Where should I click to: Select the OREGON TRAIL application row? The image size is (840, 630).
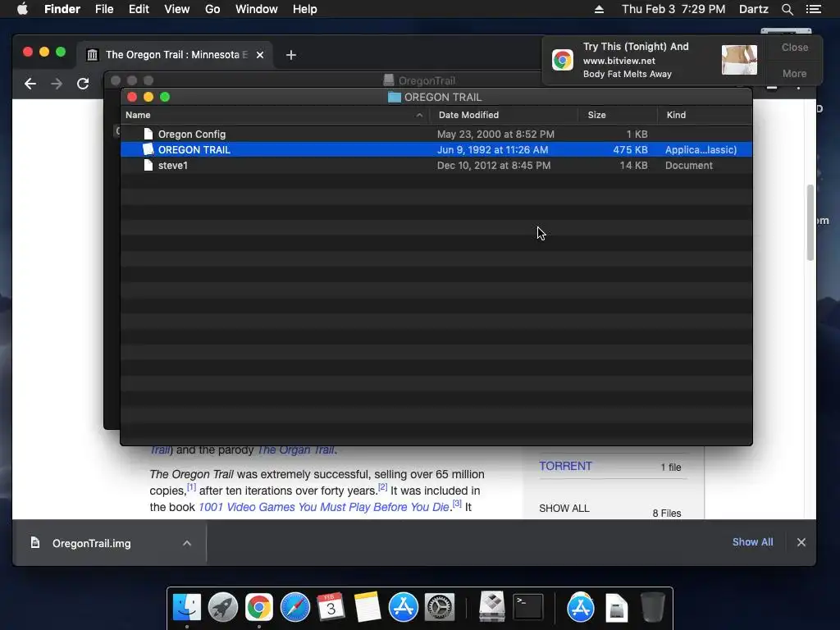coord(436,149)
